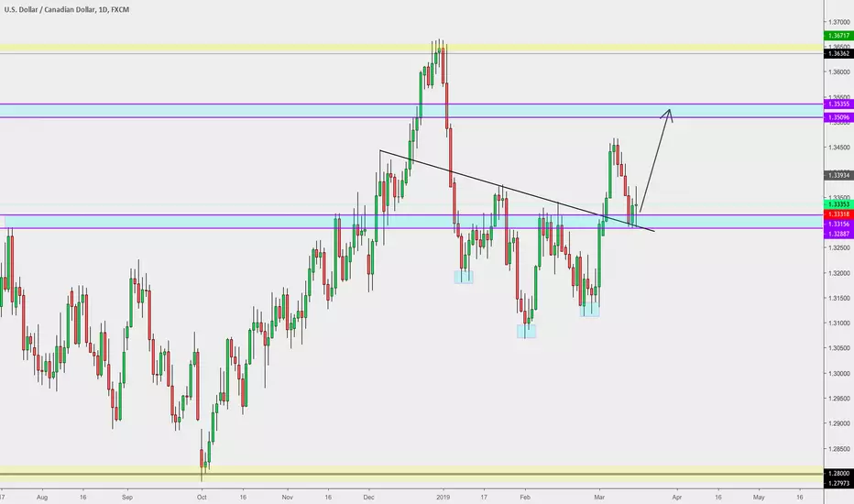Click the 1.31000 price axis tick

tap(838, 323)
